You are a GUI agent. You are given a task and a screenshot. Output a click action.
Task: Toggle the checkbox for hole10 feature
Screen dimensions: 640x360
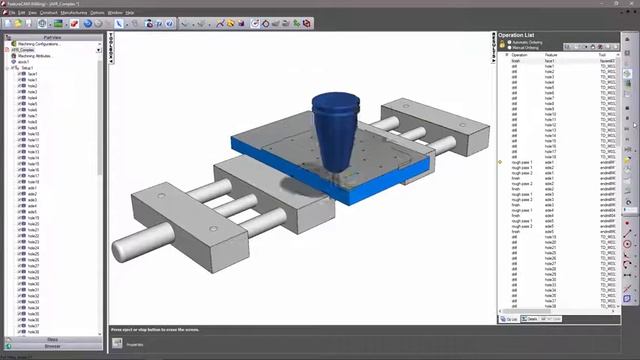click(19, 134)
